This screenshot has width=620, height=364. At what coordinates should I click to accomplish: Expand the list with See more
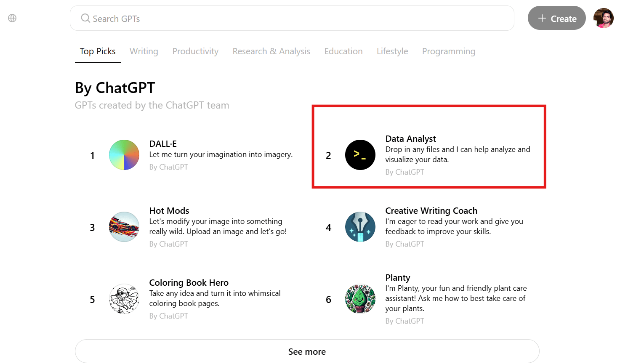pos(307,351)
